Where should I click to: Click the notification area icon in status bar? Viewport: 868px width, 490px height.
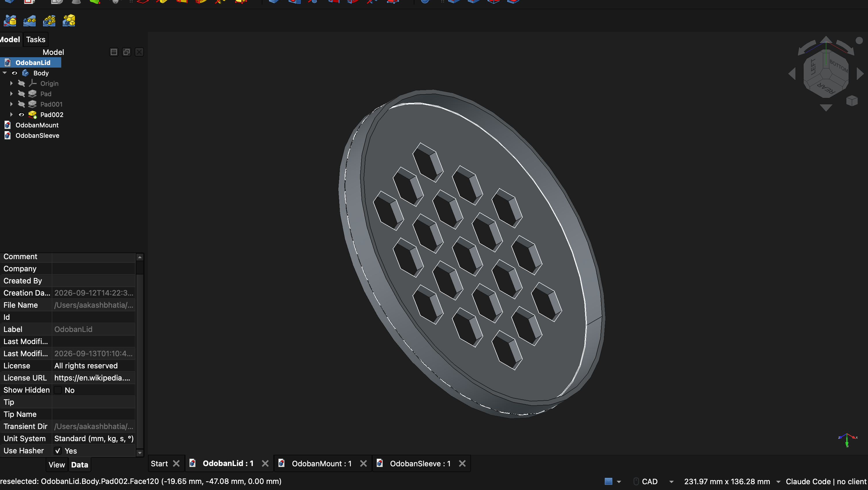click(x=608, y=482)
